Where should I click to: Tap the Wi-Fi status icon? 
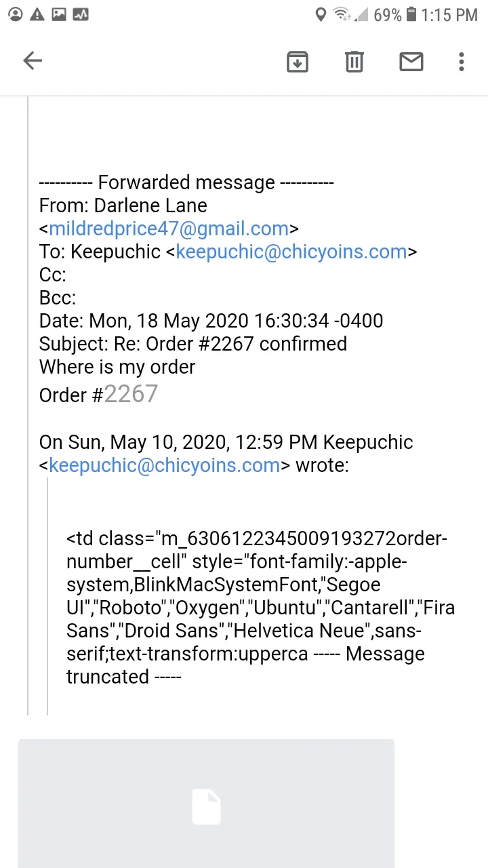click(342, 14)
